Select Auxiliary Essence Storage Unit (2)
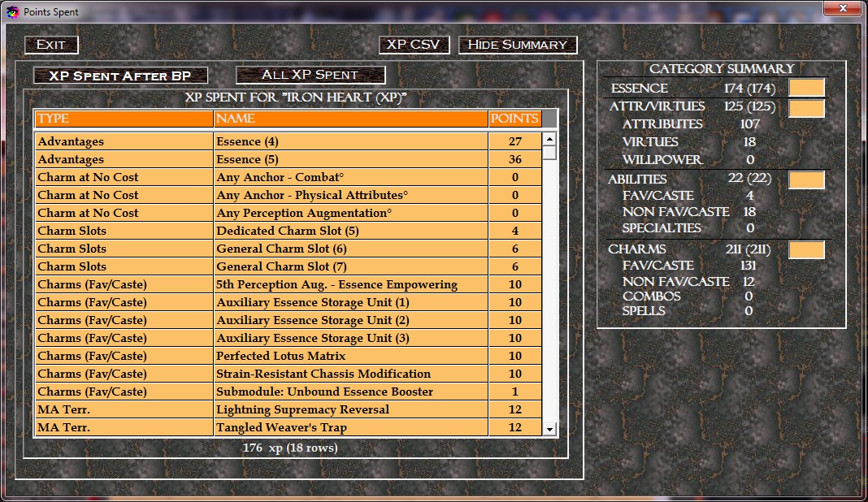The width and height of the screenshot is (868, 502). click(x=289, y=320)
